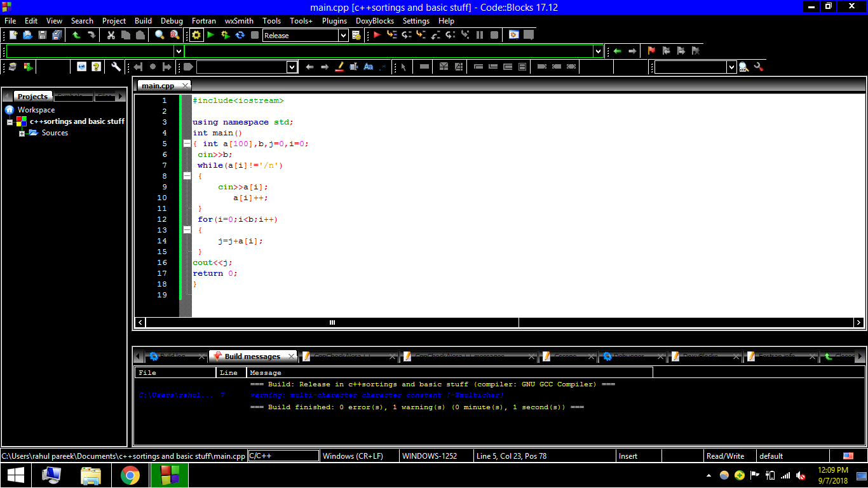This screenshot has width=868, height=488.
Task: Close the main.cpp editor tab
Action: (185, 85)
